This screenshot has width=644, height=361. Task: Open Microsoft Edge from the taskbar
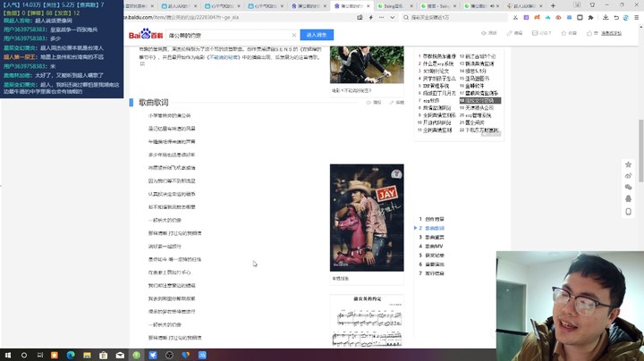[x=71, y=355]
